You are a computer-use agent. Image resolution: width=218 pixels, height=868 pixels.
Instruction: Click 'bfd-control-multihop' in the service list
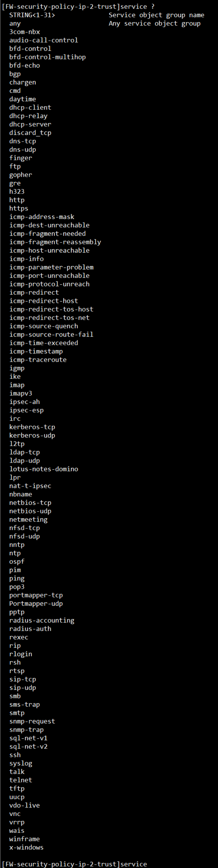(47, 57)
